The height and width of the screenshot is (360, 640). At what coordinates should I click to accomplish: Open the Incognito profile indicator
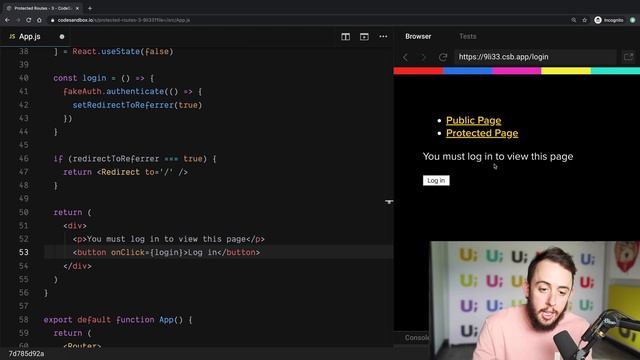[609, 20]
